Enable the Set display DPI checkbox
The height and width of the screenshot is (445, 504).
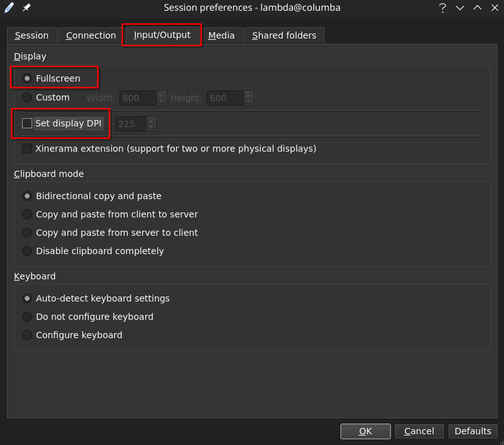tap(27, 123)
